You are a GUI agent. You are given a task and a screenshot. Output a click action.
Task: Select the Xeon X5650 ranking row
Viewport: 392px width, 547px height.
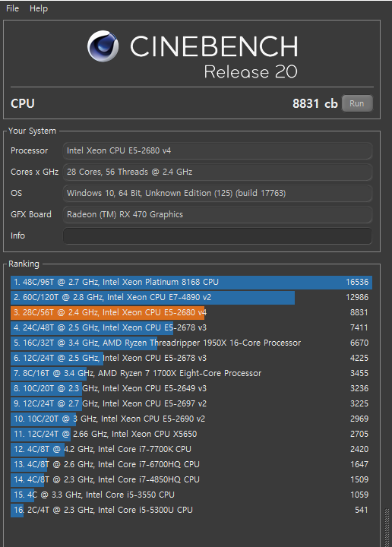click(191, 434)
